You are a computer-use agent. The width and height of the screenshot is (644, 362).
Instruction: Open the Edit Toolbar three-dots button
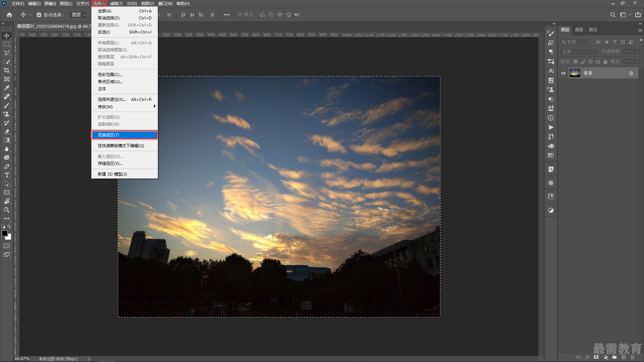[x=7, y=219]
